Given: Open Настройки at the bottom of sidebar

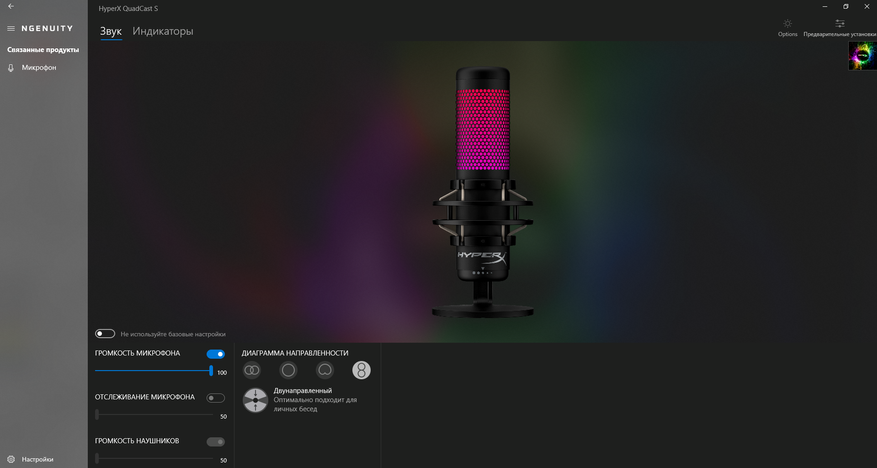Looking at the screenshot, I should pos(37,459).
